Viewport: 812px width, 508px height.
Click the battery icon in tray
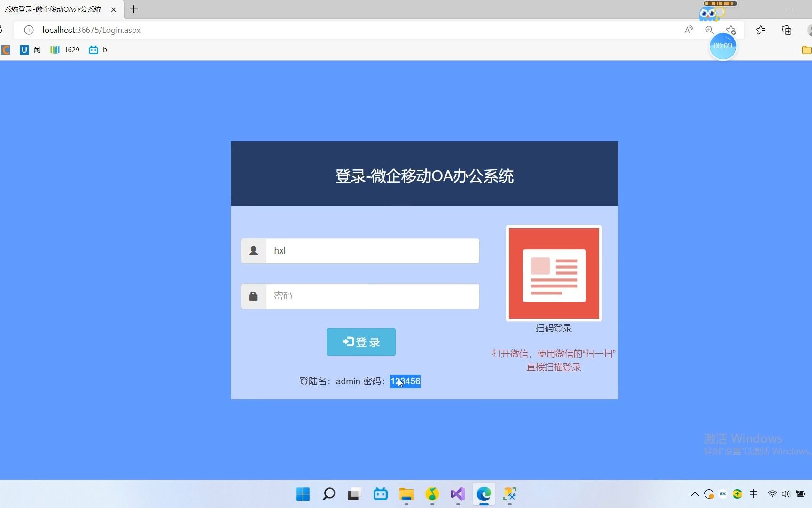pyautogui.click(x=801, y=494)
